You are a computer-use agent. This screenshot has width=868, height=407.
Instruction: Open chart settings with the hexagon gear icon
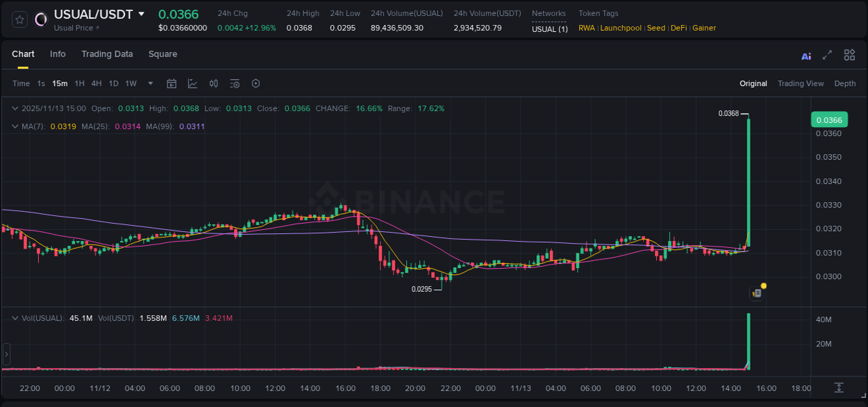pyautogui.click(x=256, y=83)
